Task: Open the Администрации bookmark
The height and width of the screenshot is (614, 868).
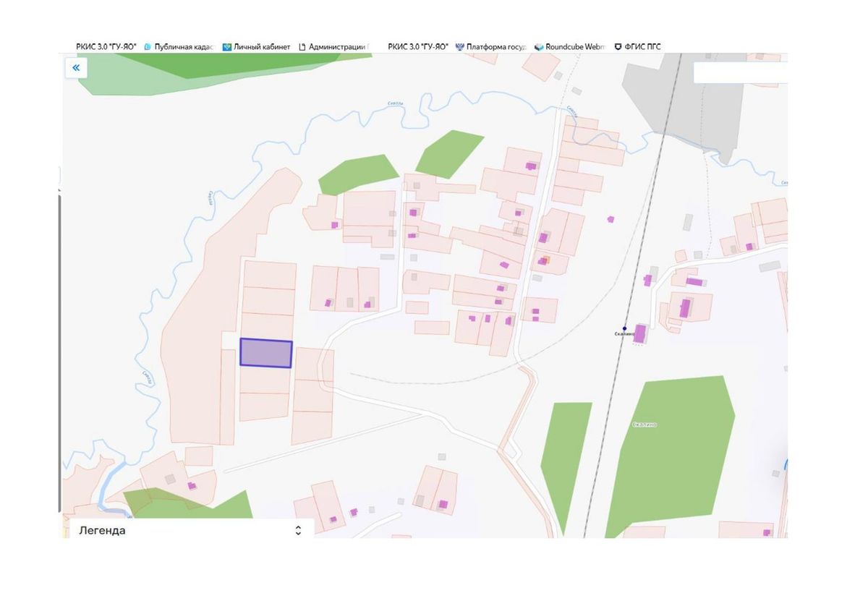Action: (x=333, y=47)
